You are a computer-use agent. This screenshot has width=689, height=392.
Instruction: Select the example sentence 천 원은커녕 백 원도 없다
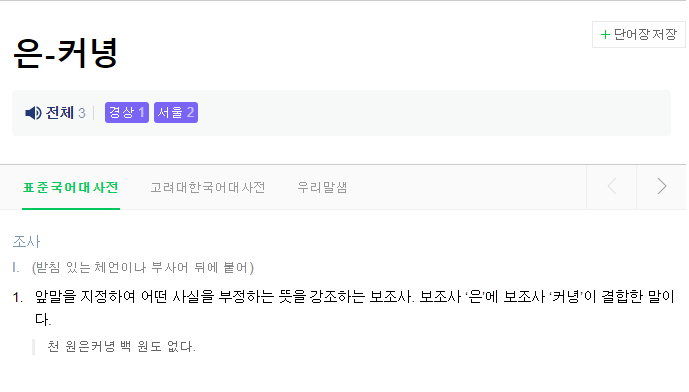point(121,347)
